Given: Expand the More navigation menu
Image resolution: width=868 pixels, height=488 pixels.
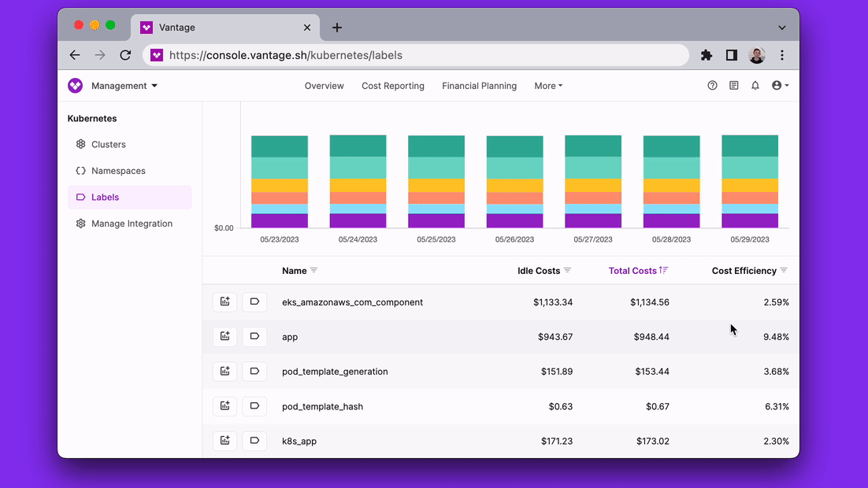Looking at the screenshot, I should pos(548,85).
